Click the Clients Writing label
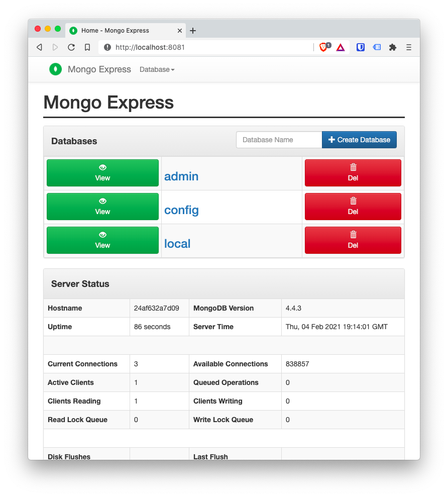Viewport: 448px width, 497px height. [x=218, y=401]
